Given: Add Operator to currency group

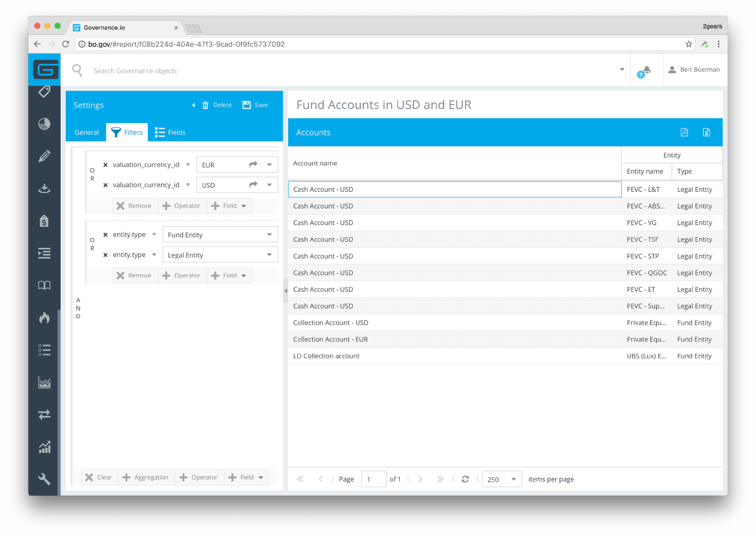Looking at the screenshot, I should 182,206.
